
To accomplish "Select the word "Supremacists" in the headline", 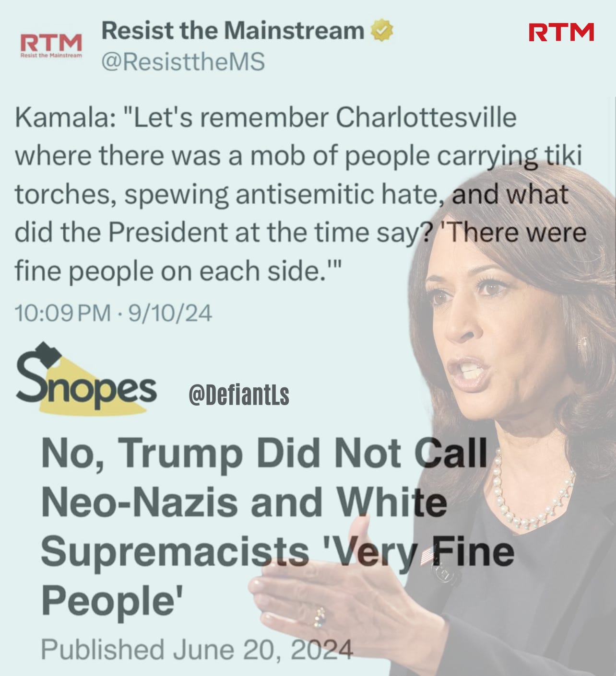I will point(175,552).
